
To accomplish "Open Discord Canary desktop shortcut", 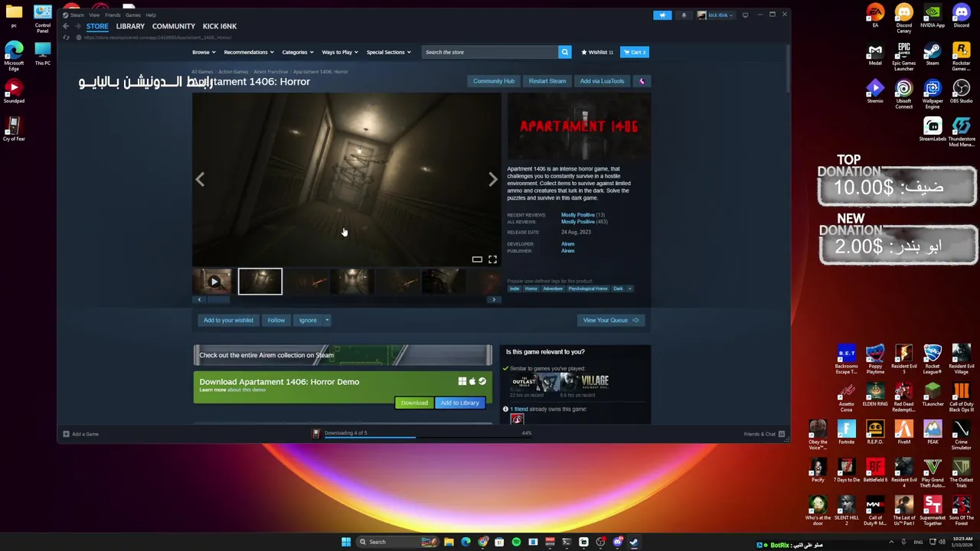I will click(x=903, y=18).
